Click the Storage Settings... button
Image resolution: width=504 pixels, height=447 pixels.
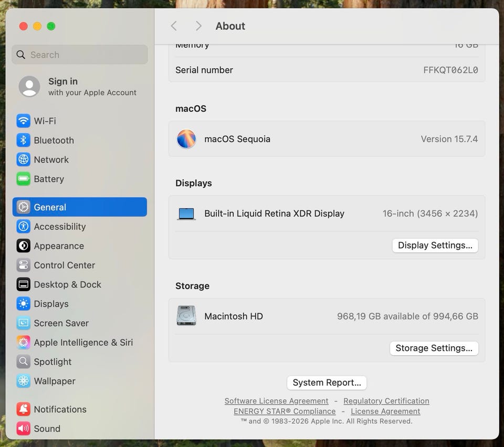(434, 348)
